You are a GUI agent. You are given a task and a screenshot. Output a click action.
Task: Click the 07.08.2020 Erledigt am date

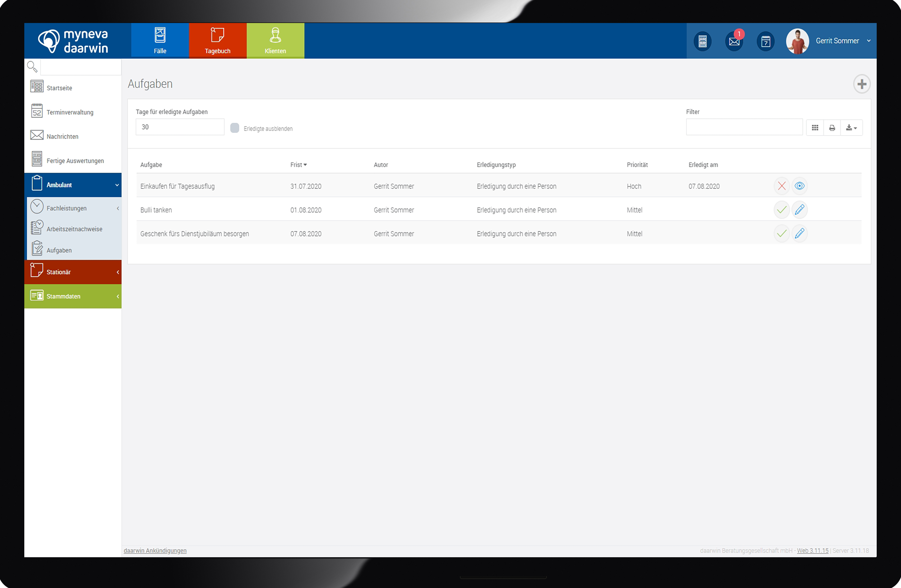[x=704, y=186]
